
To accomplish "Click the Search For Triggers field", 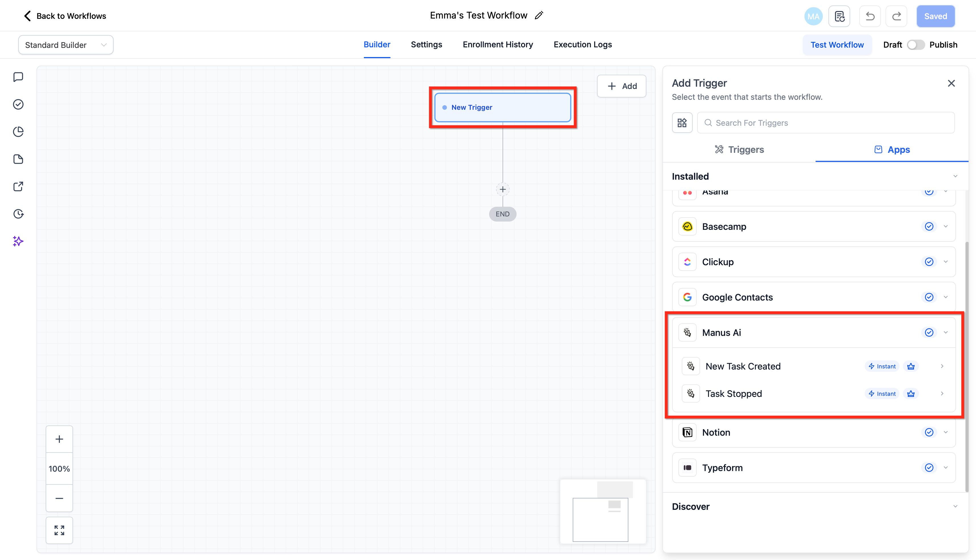I will [x=826, y=123].
